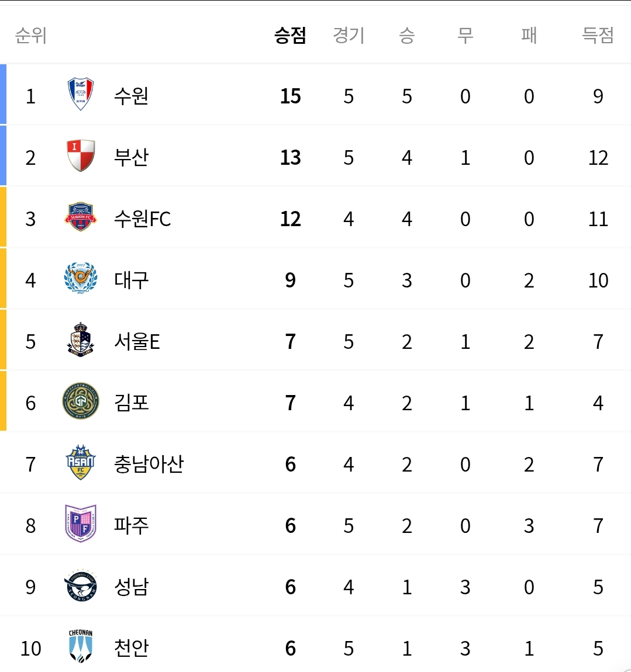
Task: Select the 득점 column header
Action: coord(598,36)
